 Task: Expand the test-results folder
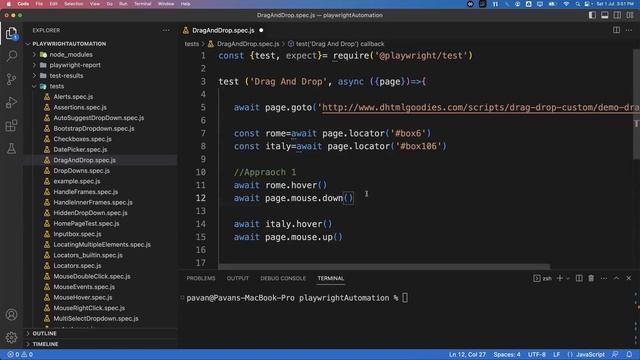[x=66, y=76]
